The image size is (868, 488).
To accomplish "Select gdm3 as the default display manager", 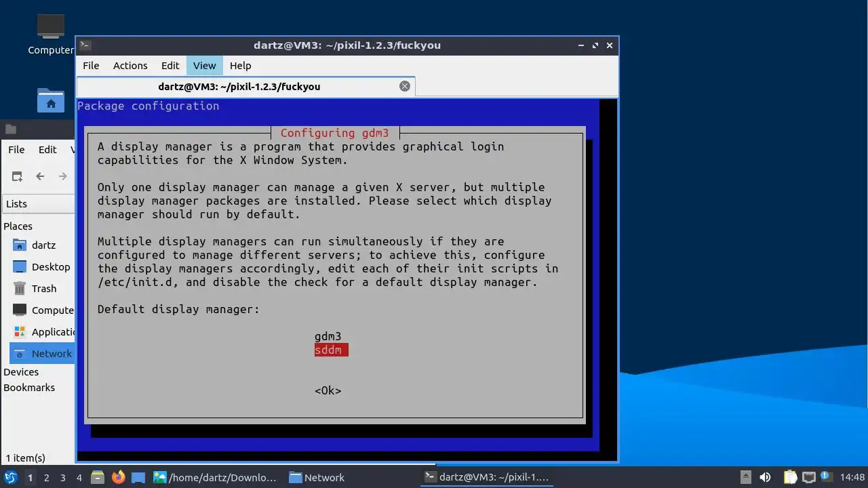I will tap(328, 336).
